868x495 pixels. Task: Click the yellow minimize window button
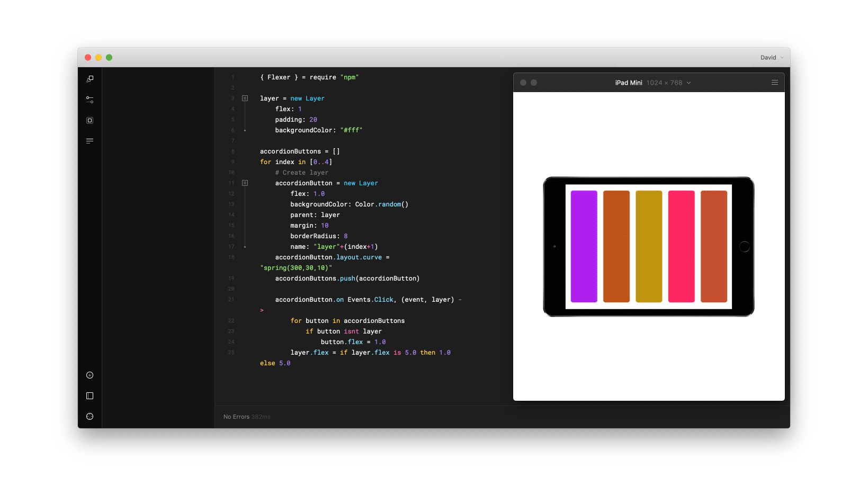99,58
